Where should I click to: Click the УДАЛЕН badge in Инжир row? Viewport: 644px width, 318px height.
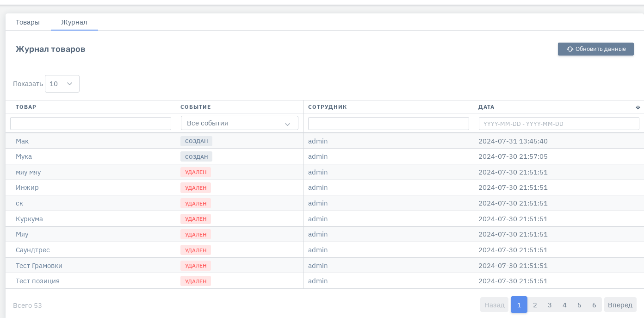tap(196, 188)
